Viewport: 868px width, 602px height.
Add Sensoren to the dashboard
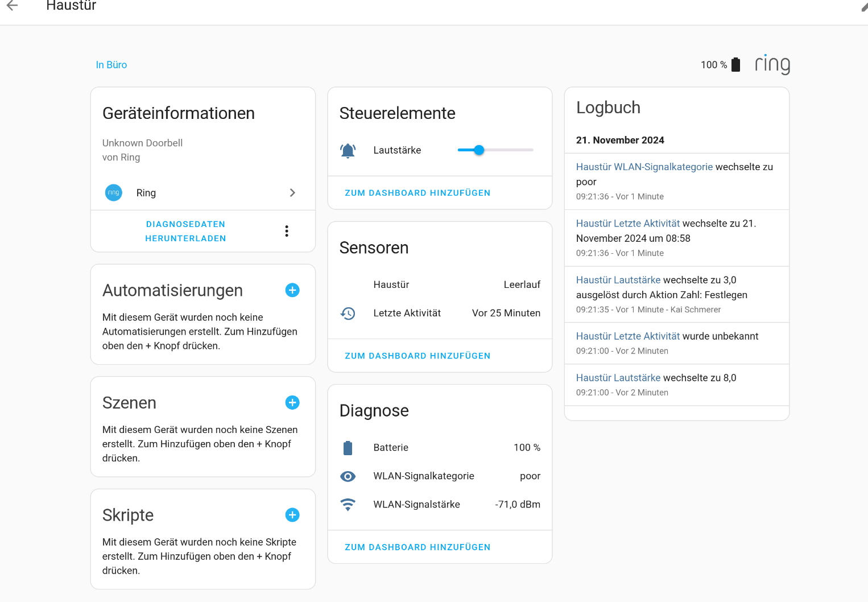point(418,356)
